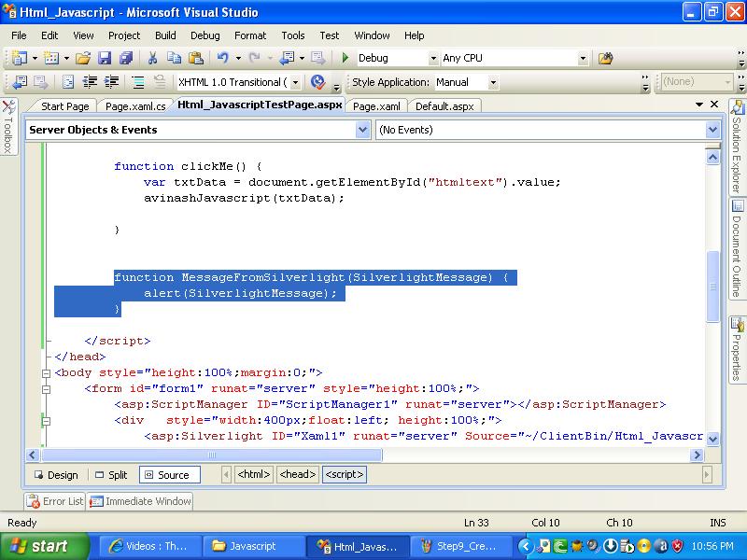Open XHTML 1.0 Transitional schema dropdown

[x=295, y=82]
